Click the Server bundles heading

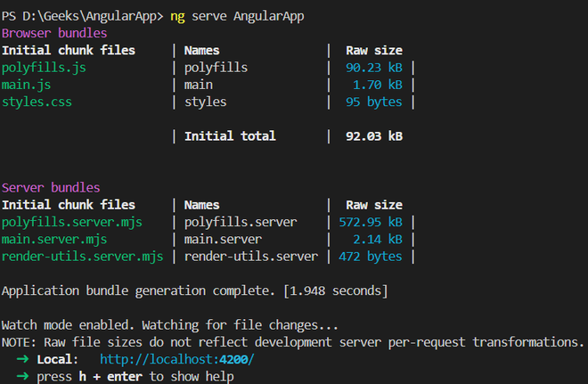(x=51, y=188)
